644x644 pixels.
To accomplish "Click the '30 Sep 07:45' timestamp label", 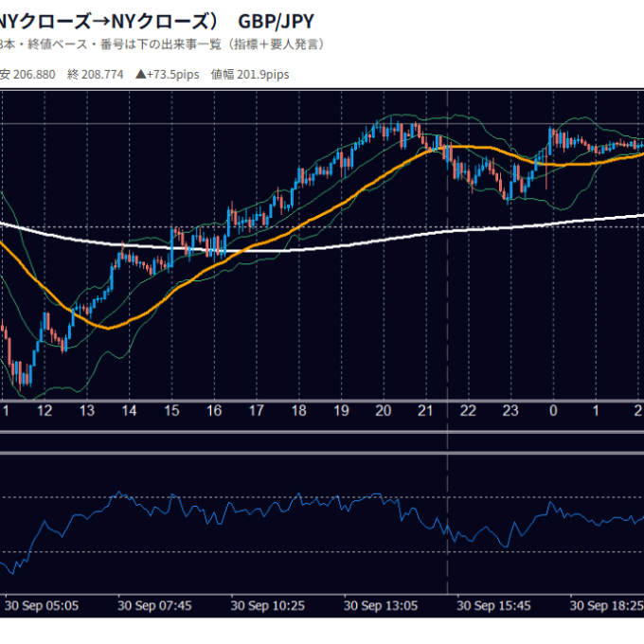I will [x=154, y=606].
